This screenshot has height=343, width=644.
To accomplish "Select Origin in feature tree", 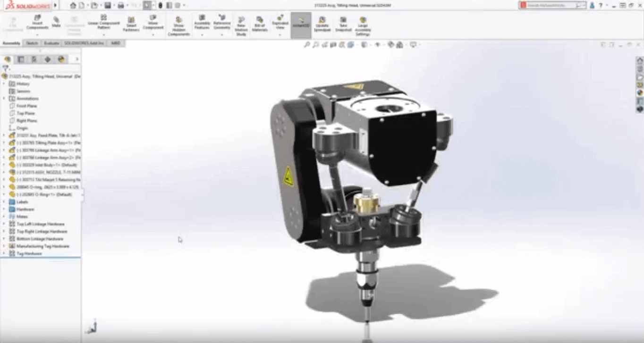I will [x=22, y=128].
